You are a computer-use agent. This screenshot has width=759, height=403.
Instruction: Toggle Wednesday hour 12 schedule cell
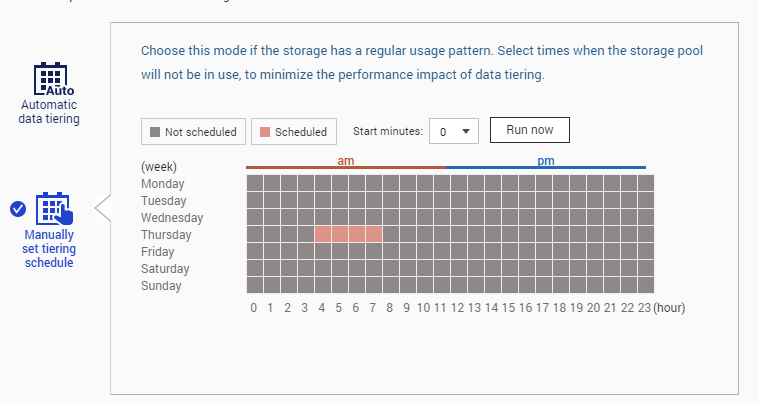pyautogui.click(x=459, y=217)
